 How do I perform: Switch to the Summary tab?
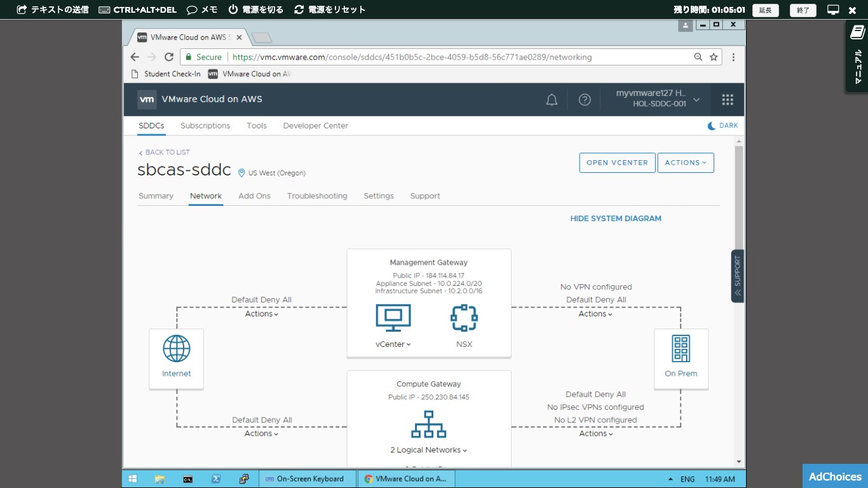(x=156, y=196)
